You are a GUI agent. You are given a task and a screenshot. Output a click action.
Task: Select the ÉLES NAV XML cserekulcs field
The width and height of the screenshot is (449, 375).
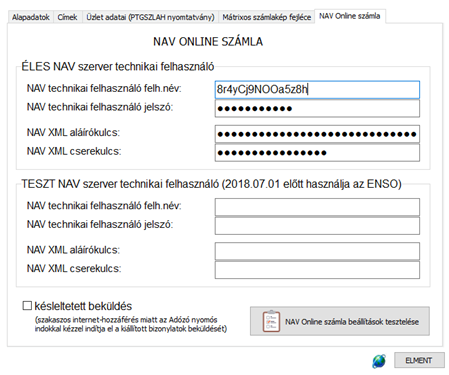coord(317,153)
